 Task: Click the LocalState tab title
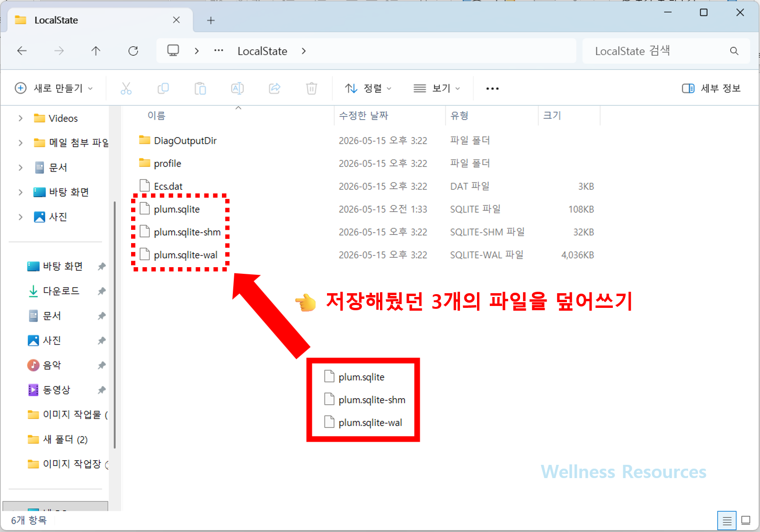click(x=56, y=20)
